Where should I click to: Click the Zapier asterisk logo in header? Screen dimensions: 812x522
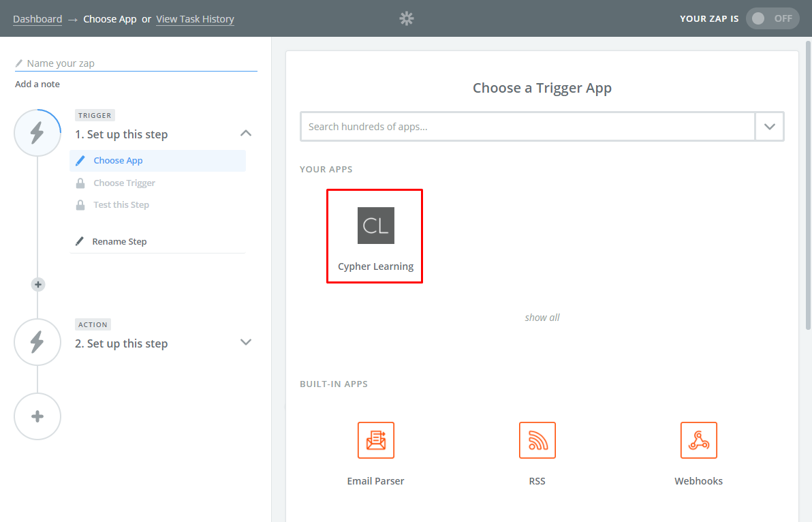[x=407, y=18]
